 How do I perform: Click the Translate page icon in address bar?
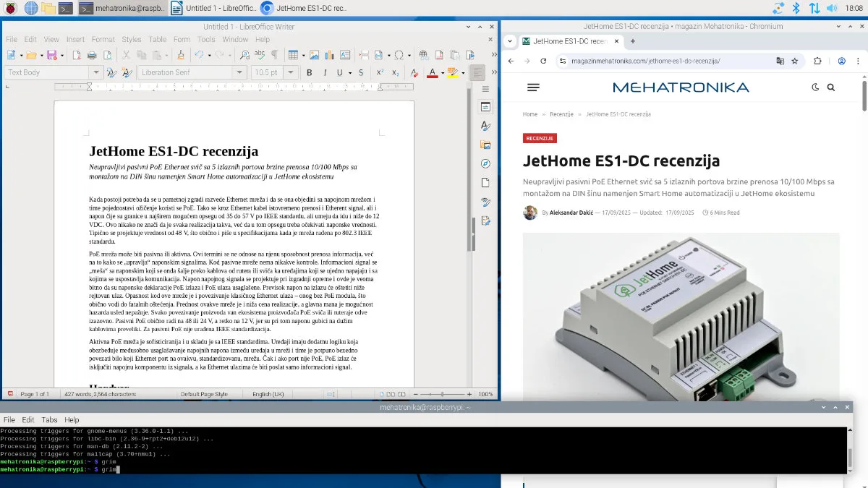(780, 61)
